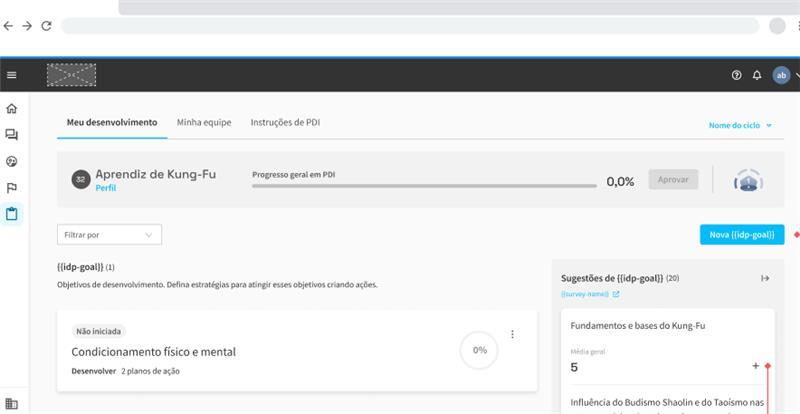Viewport: 800px width, 414px height.
Task: Expand the Nome do ciclo dropdown
Action: click(x=740, y=126)
